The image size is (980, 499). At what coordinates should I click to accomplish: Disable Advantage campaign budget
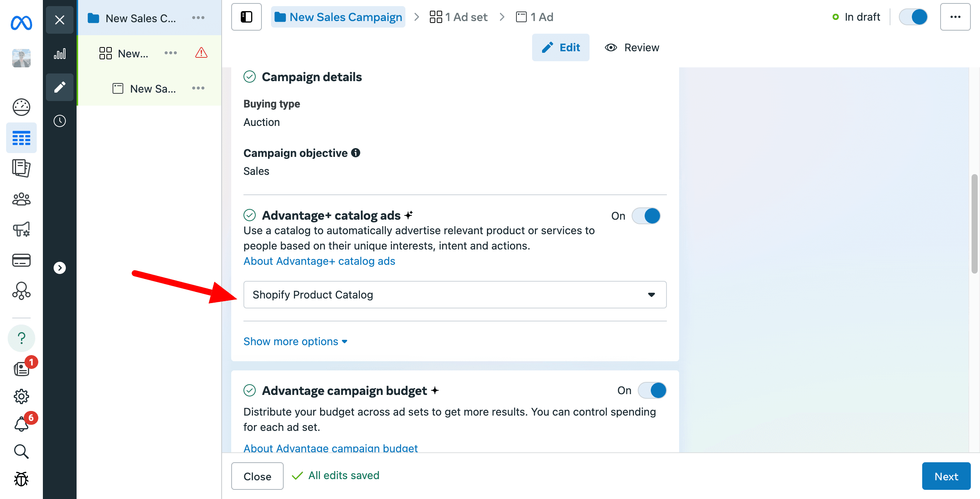pos(652,390)
